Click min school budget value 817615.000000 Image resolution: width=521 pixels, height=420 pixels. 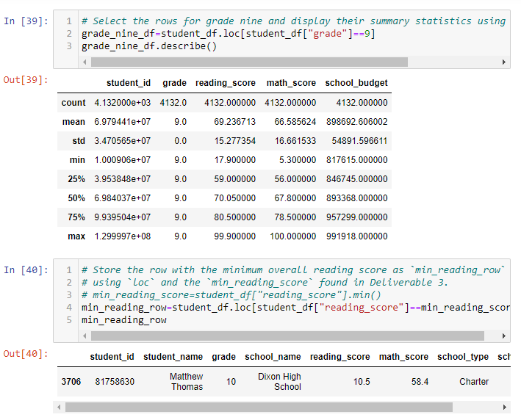tap(357, 160)
